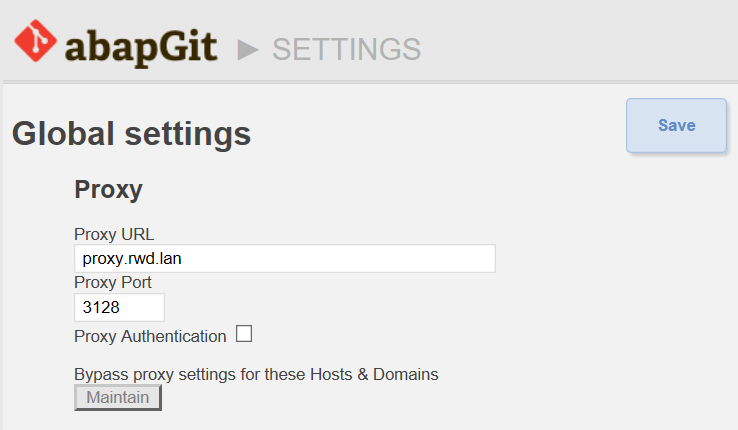
Task: Open Maintain for bypass hosts and domains
Action: point(118,398)
